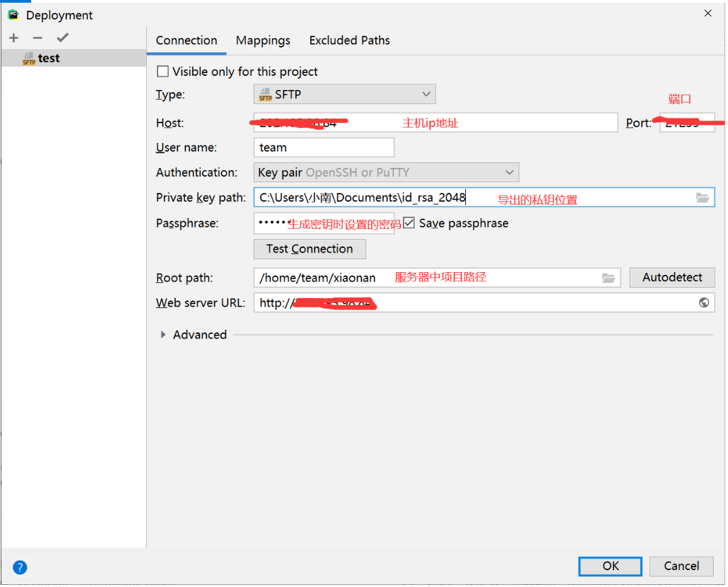The image size is (728, 587).
Task: Open the Excluded Paths tab
Action: tap(349, 41)
